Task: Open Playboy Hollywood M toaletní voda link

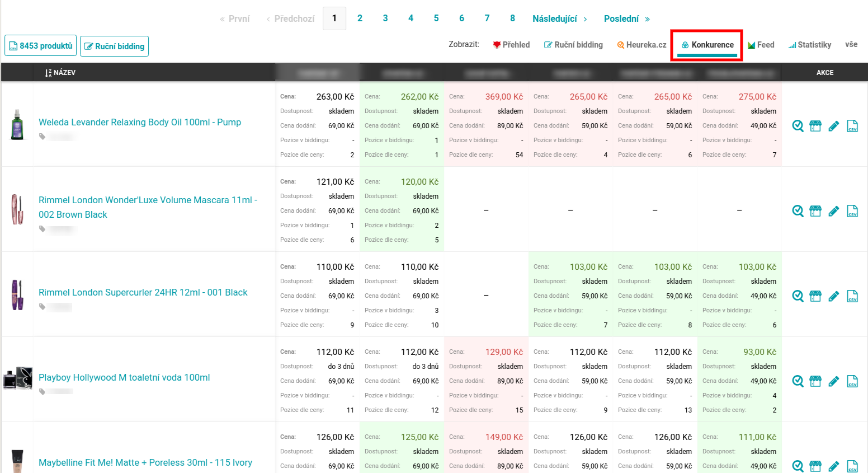Action: (x=124, y=377)
